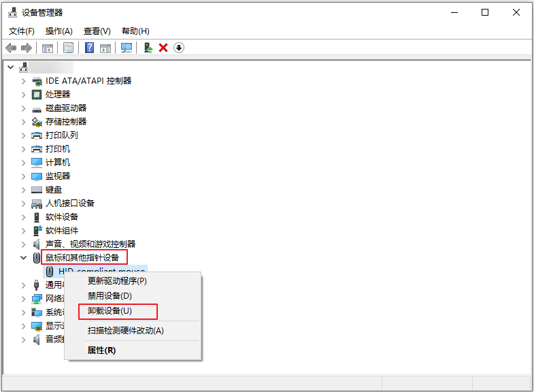Click the 鼠标和其他指针设备 mouse icon
This screenshot has width=534, height=392.
tap(37, 258)
